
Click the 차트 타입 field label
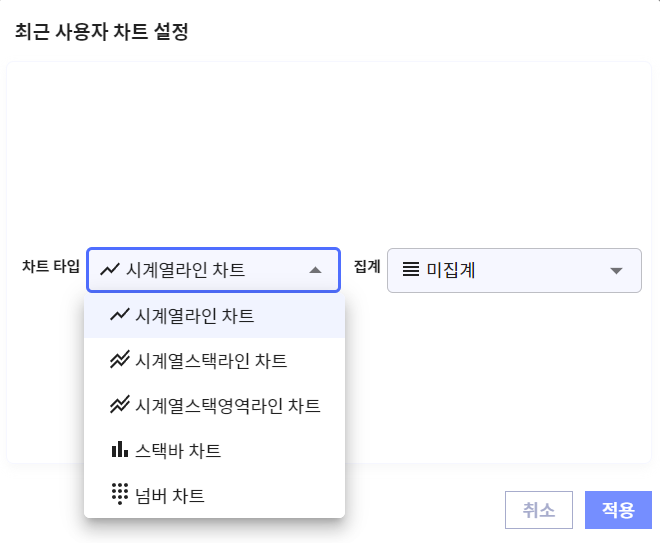[50, 267]
